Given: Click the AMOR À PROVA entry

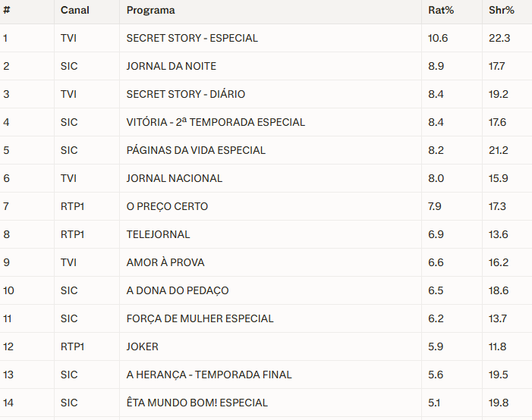Looking at the screenshot, I should point(165,262).
